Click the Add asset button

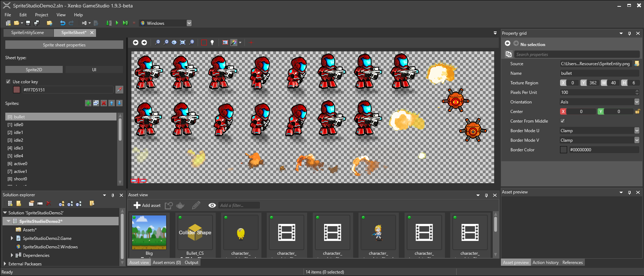point(147,205)
